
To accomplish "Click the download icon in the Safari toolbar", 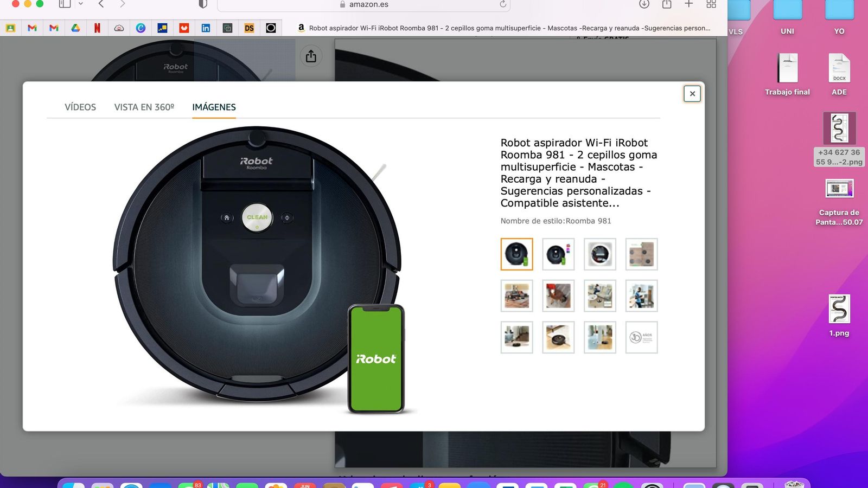I will (x=643, y=5).
